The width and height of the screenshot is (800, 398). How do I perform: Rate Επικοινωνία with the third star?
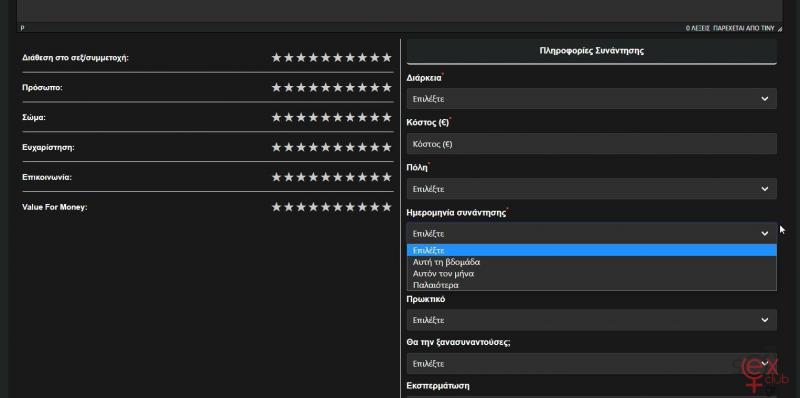(x=301, y=177)
